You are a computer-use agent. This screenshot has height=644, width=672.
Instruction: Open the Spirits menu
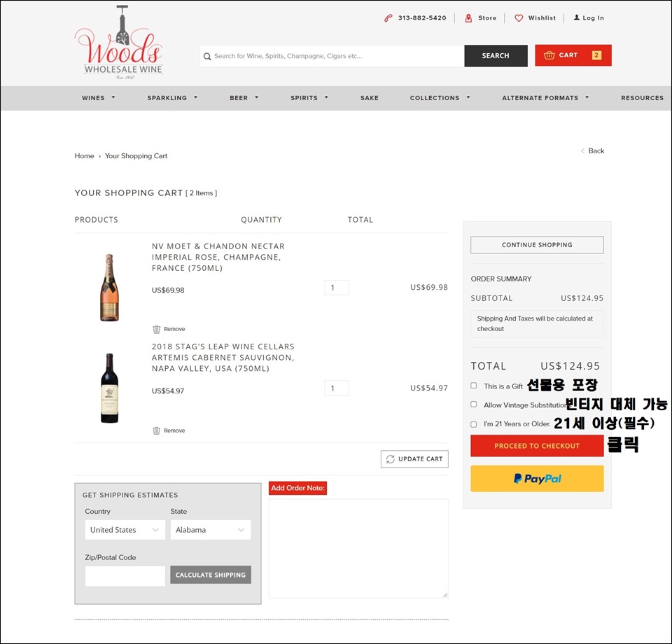tap(304, 98)
